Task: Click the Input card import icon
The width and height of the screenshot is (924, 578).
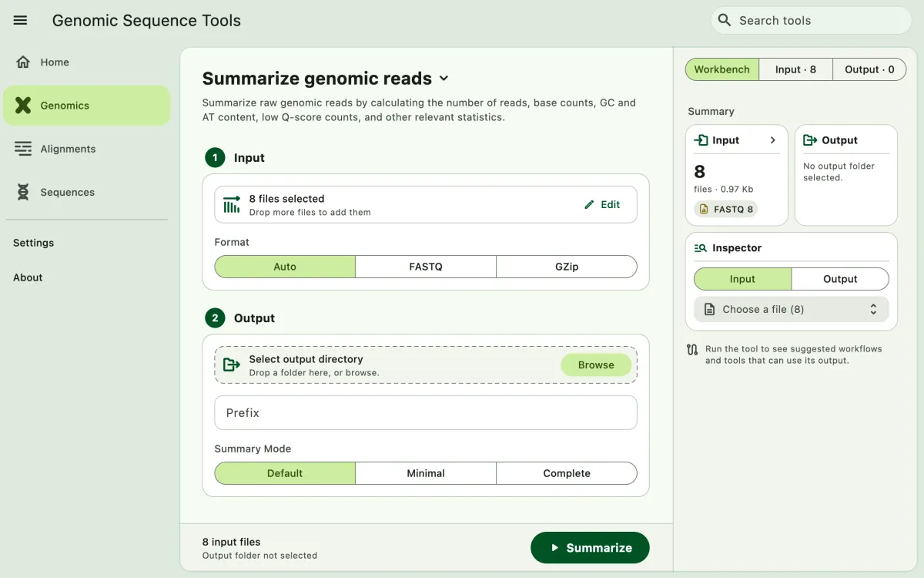Action: tap(701, 140)
